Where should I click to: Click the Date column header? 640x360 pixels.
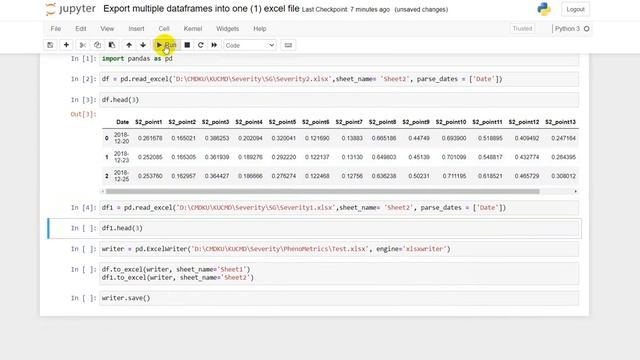[x=122, y=122]
